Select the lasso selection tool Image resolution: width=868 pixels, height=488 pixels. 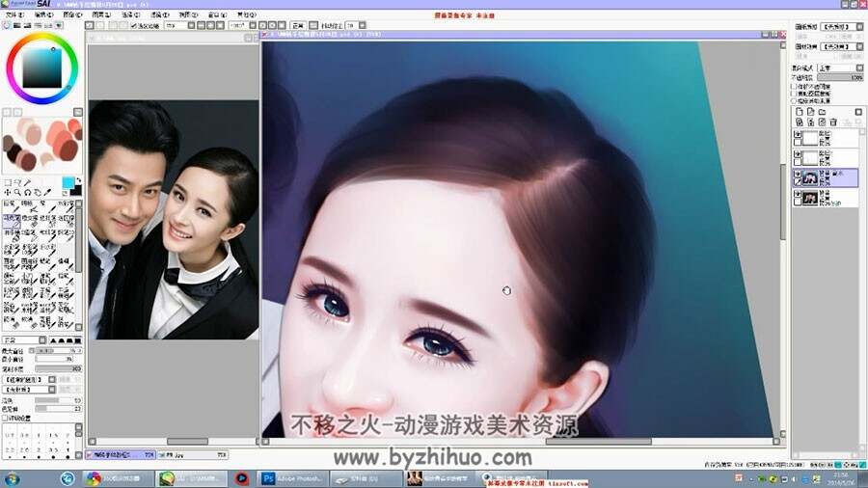click(17, 182)
